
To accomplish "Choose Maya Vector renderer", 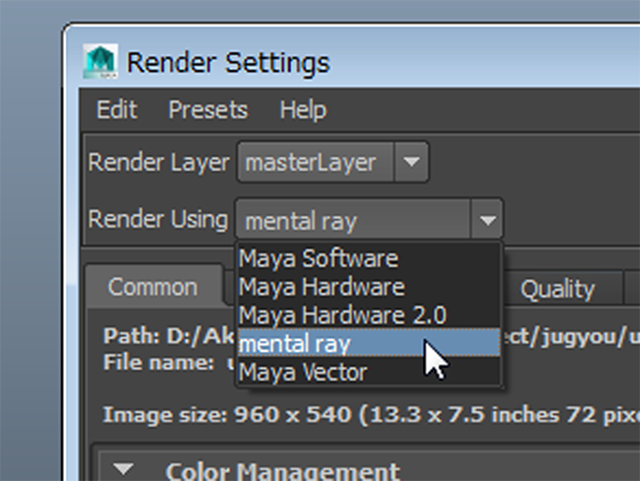I will tap(369, 372).
